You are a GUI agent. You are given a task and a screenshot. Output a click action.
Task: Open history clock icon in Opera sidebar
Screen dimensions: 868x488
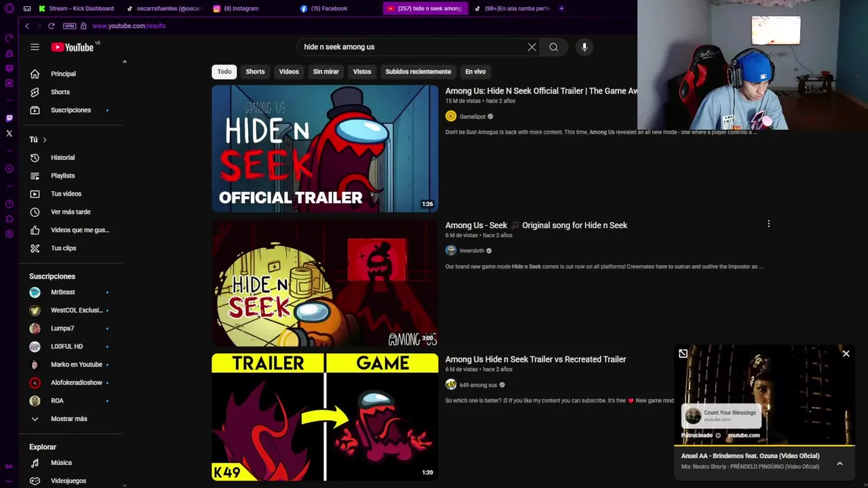pyautogui.click(x=9, y=204)
